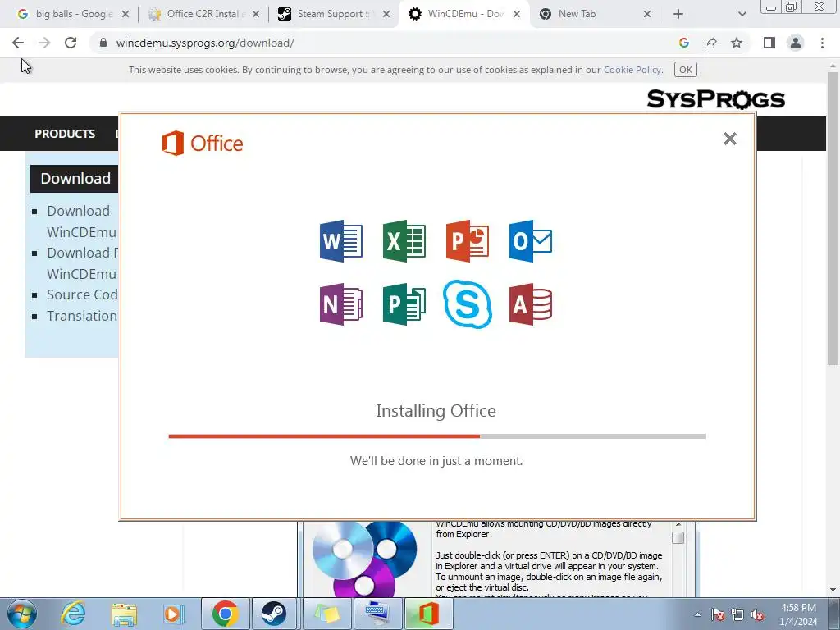
Task: Click the network tray icon
Action: point(737,615)
